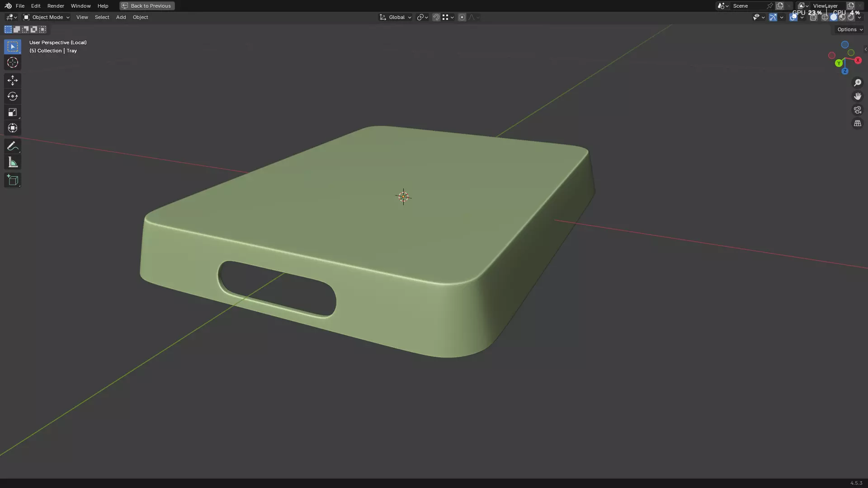
Task: Select the Add Cube tool
Action: [x=13, y=180]
